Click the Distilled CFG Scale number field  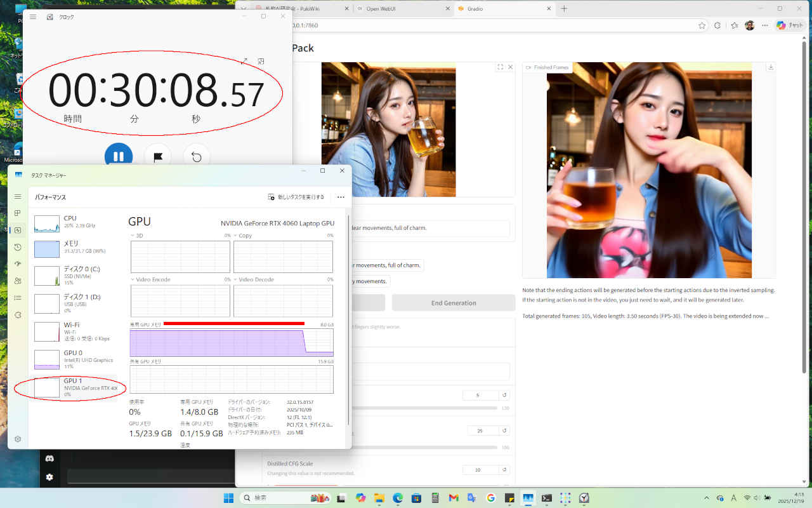480,470
